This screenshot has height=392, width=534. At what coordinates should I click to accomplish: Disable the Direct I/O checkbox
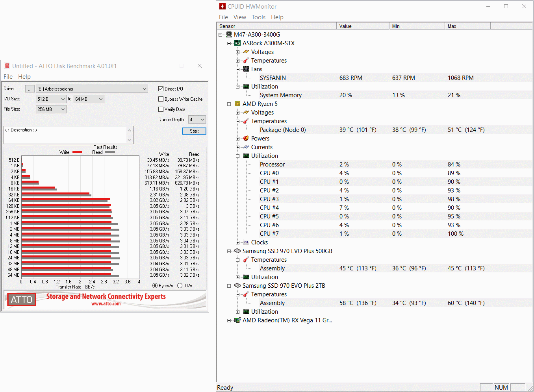161,89
